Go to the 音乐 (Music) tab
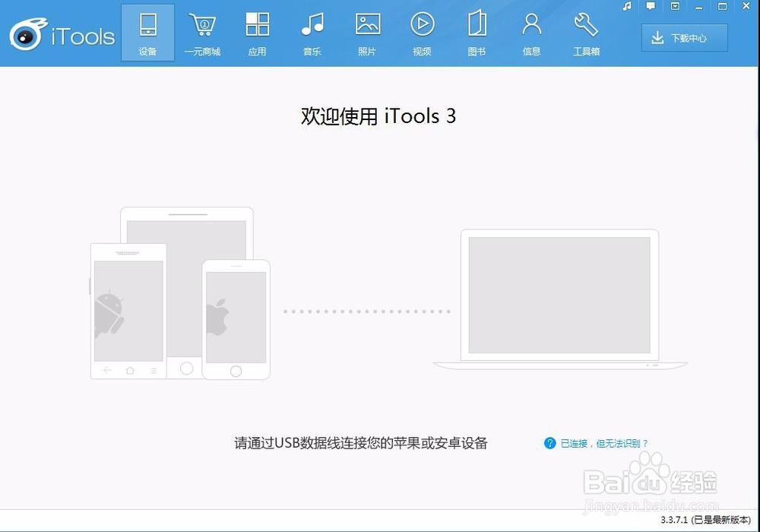 (312, 33)
